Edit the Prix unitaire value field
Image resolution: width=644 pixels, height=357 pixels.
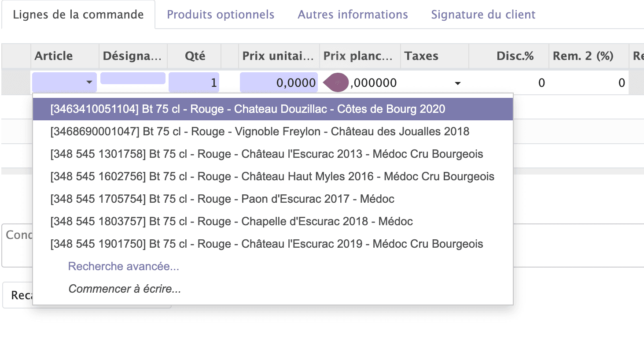point(279,82)
